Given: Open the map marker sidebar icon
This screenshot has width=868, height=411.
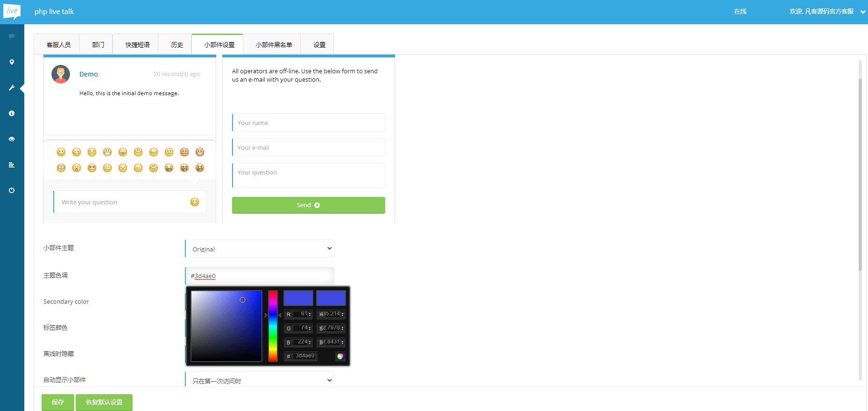Looking at the screenshot, I should coord(12,62).
